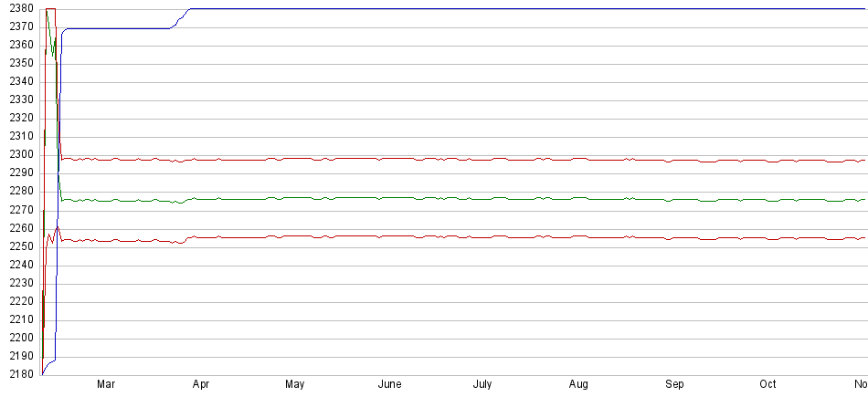Click the Sep label on the x-axis

(x=674, y=385)
